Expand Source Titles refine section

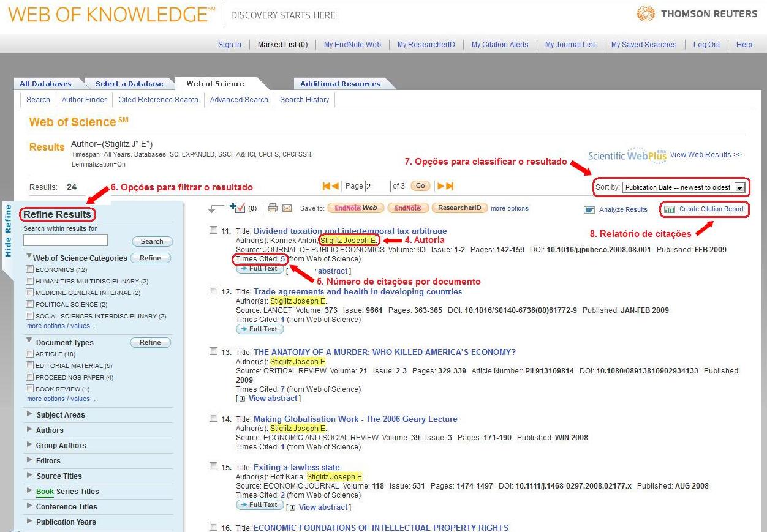point(29,475)
